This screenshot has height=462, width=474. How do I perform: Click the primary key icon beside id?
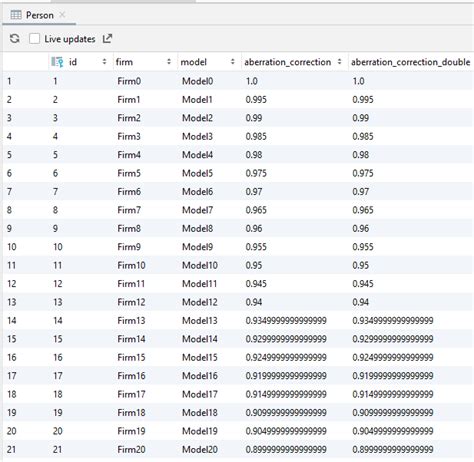click(57, 62)
